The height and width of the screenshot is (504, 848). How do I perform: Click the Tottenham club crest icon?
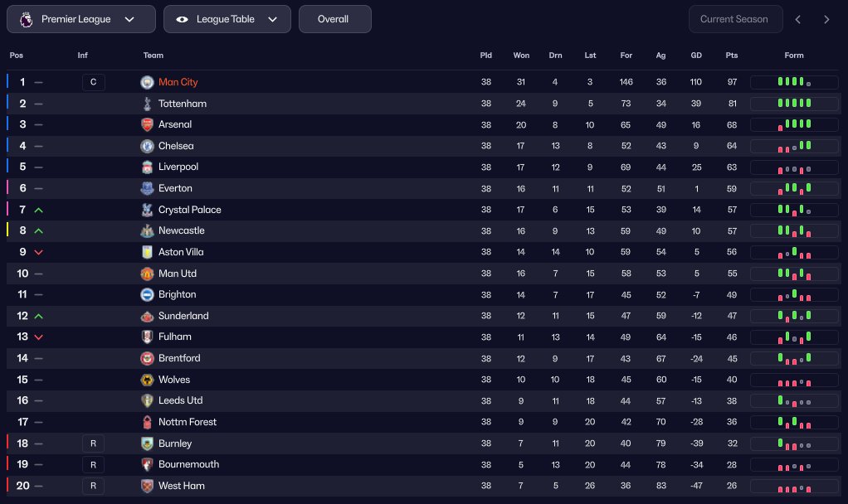147,104
